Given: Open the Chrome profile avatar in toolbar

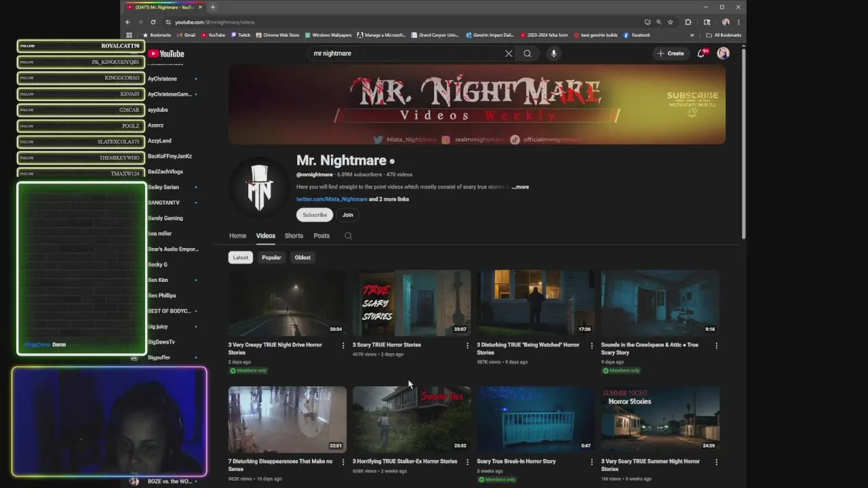Looking at the screenshot, I should tap(726, 22).
